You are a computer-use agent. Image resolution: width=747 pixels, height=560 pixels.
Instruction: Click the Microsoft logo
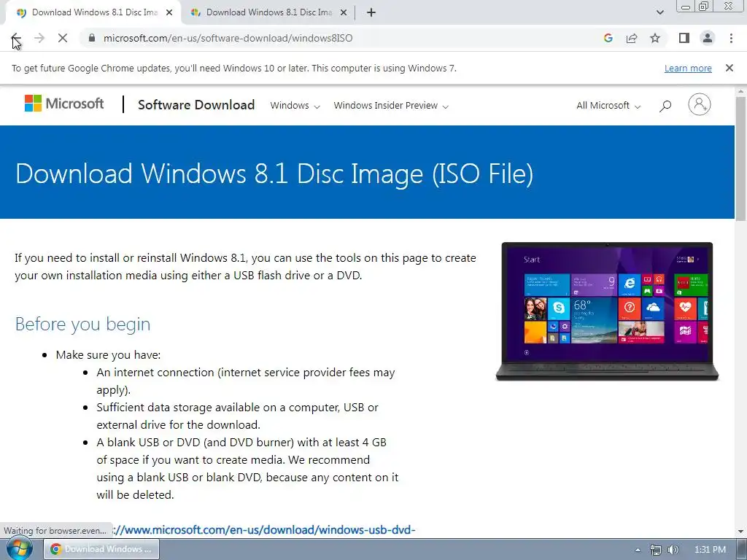[64, 104]
